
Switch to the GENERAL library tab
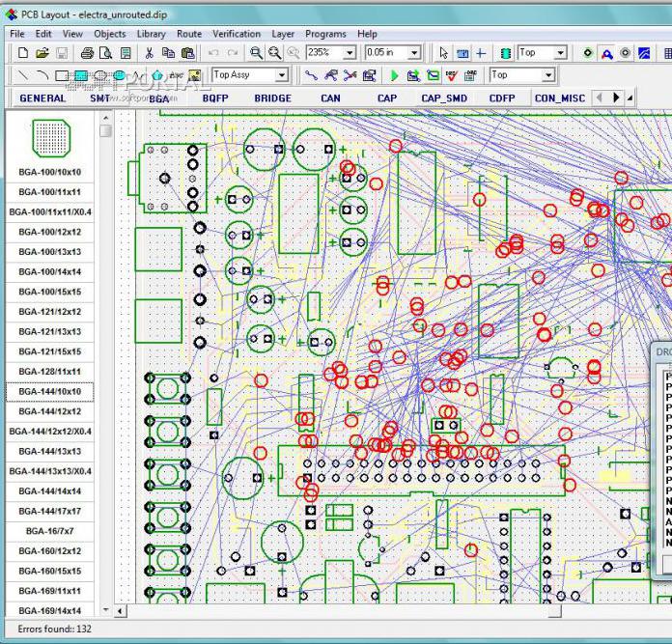(42, 98)
